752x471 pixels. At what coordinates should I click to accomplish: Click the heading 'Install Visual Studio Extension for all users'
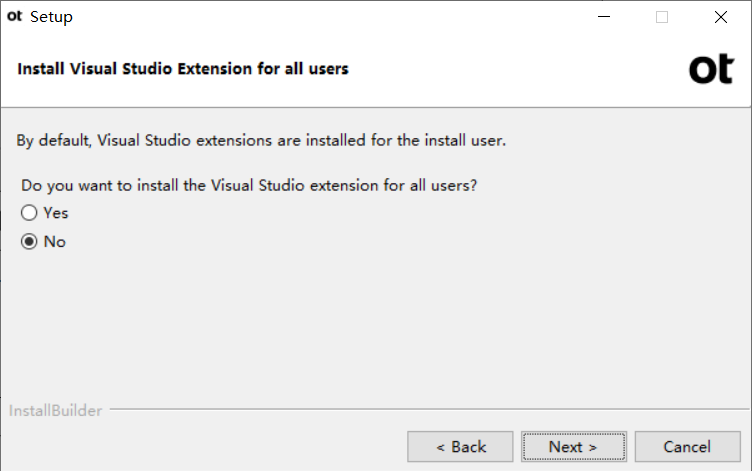click(183, 69)
